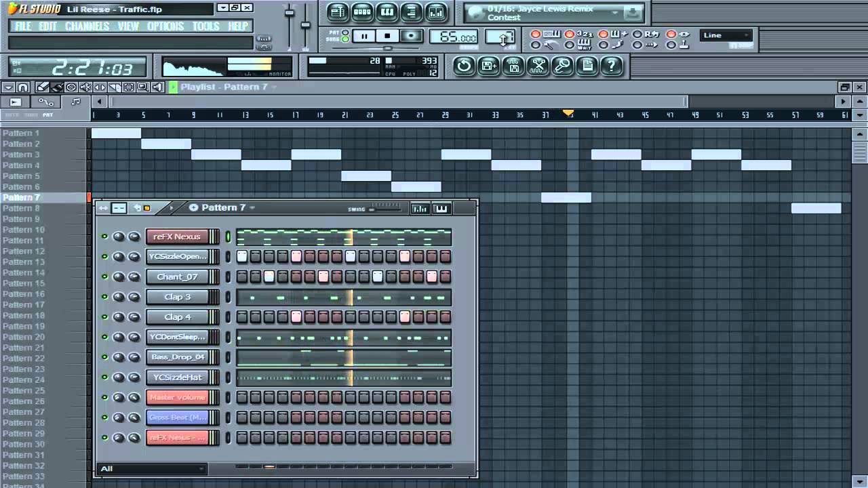
Task: Pause playback with the pause button
Action: 364,36
